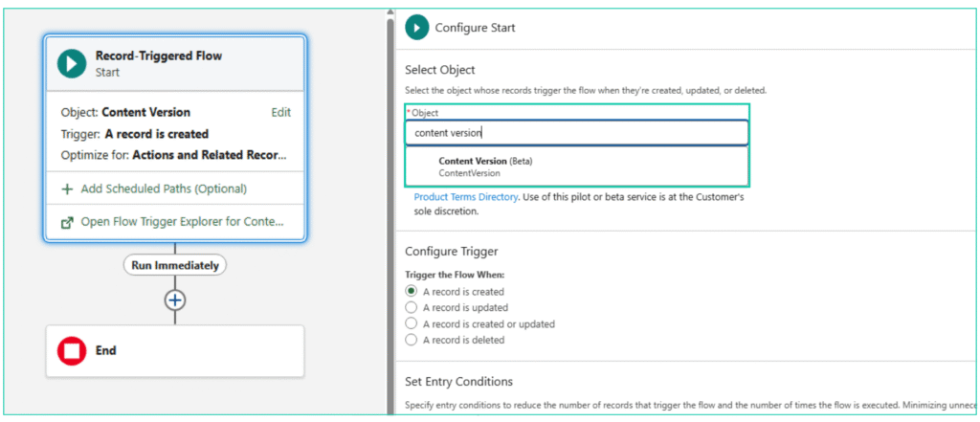Click the Run Immediately path label
The height and width of the screenshot is (422, 980).
[x=174, y=265]
